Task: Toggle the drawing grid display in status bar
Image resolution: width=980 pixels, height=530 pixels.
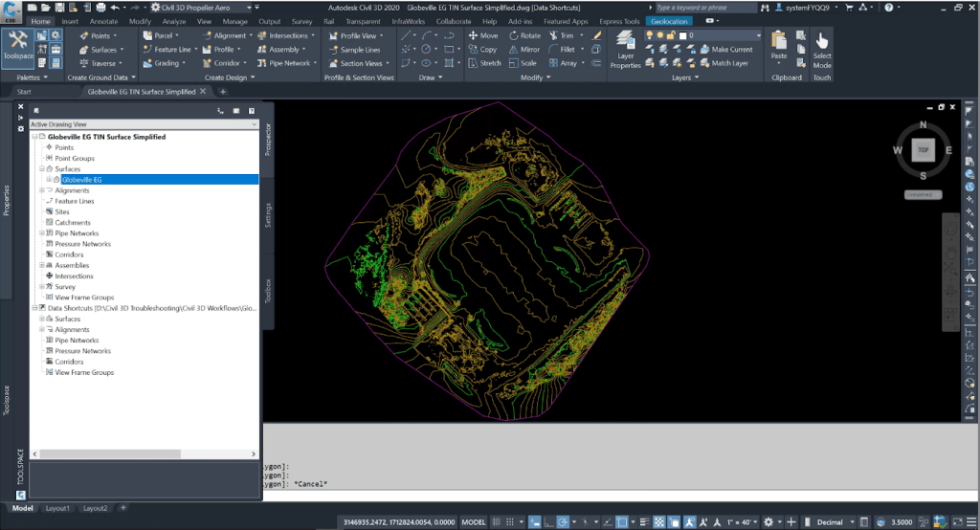Action: click(x=497, y=522)
